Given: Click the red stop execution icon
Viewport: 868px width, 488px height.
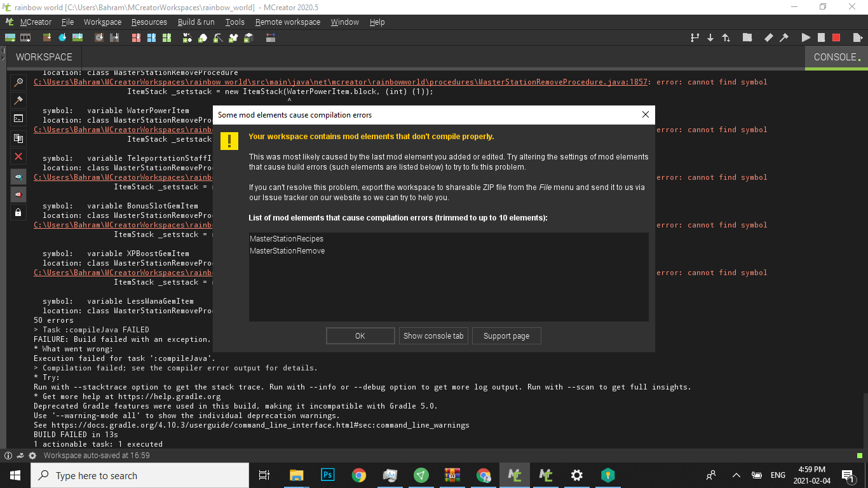Looking at the screenshot, I should click(835, 37).
